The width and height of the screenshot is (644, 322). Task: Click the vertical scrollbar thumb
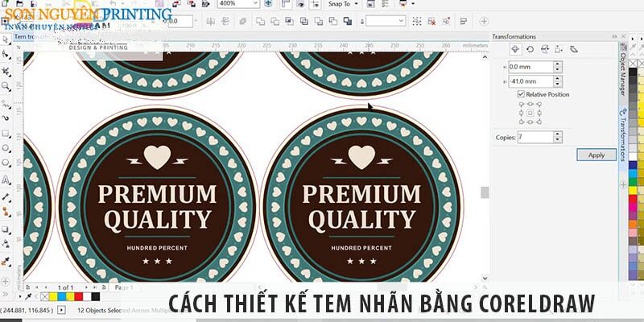pos(485,192)
